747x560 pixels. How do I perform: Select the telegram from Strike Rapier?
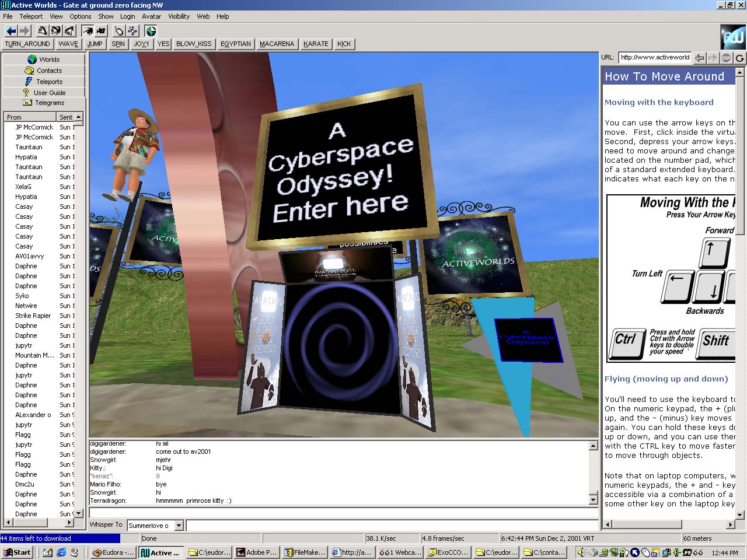(33, 316)
